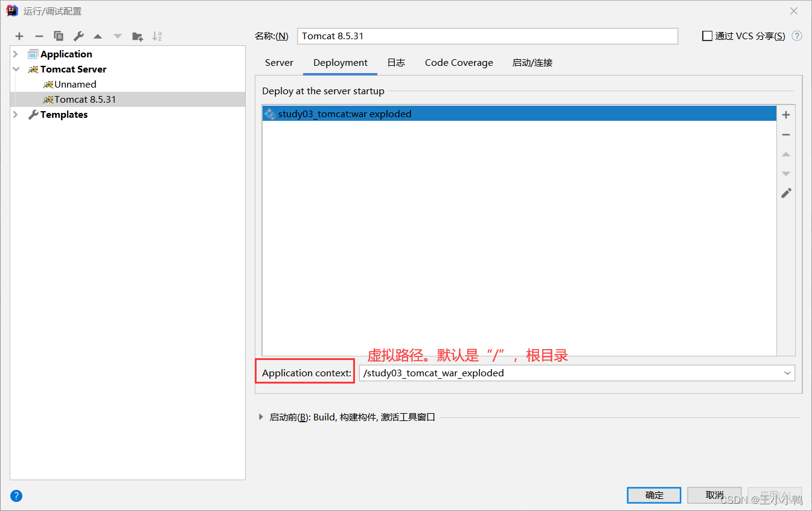Image resolution: width=812 pixels, height=511 pixels.
Task: Remove the selected configuration
Action: pos(38,36)
